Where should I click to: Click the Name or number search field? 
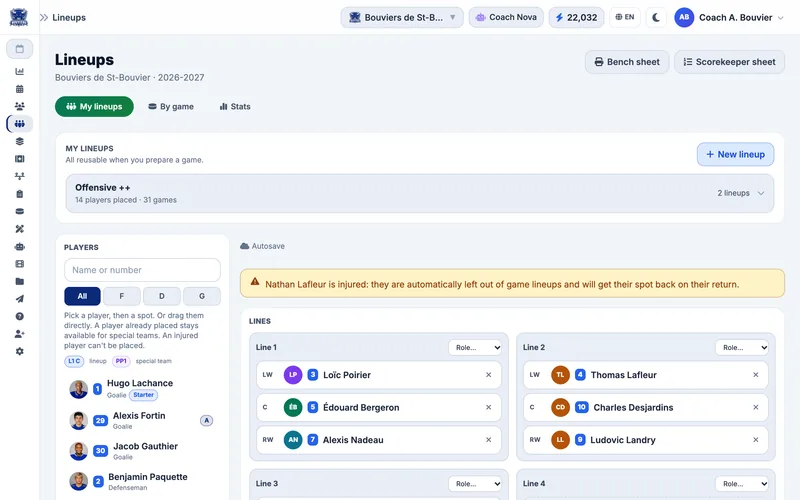point(142,270)
